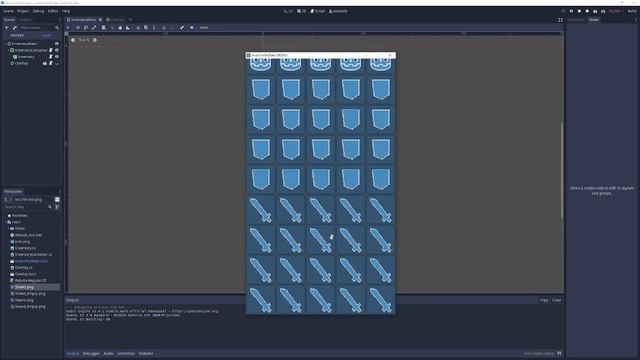Choose the Select Mode tool
The height and width of the screenshot is (360, 640).
click(68, 28)
